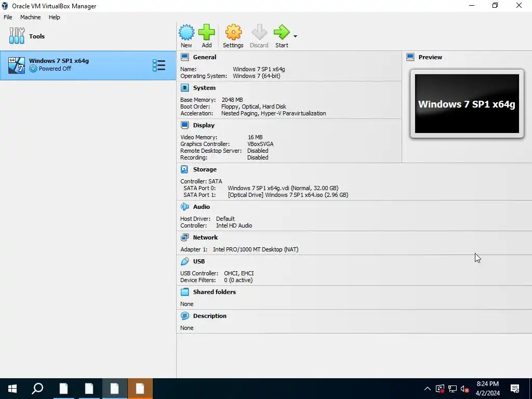Click the Base Memory 2048 MB value
Screen dimensions: 532x399
232,100
